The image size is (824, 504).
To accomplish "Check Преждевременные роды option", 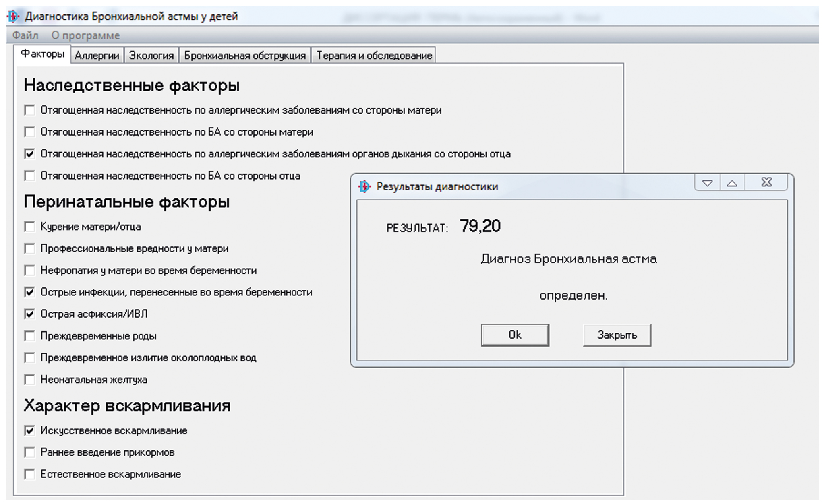I will [29, 336].
